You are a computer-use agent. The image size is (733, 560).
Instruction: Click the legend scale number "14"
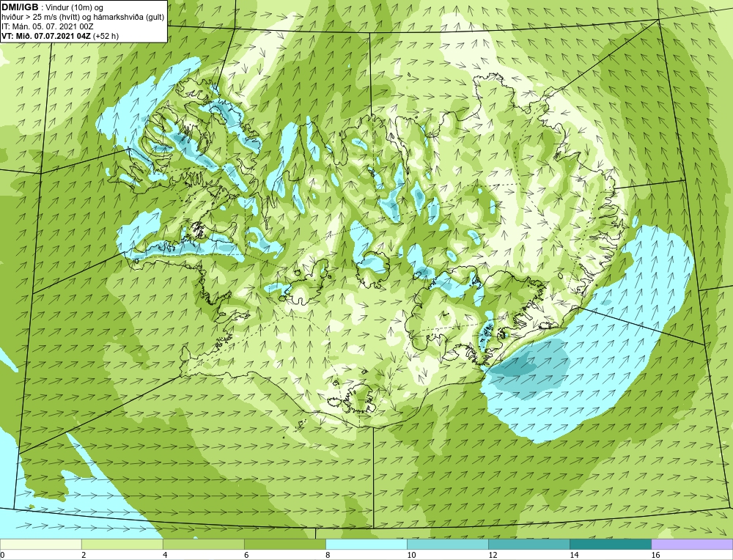click(574, 556)
